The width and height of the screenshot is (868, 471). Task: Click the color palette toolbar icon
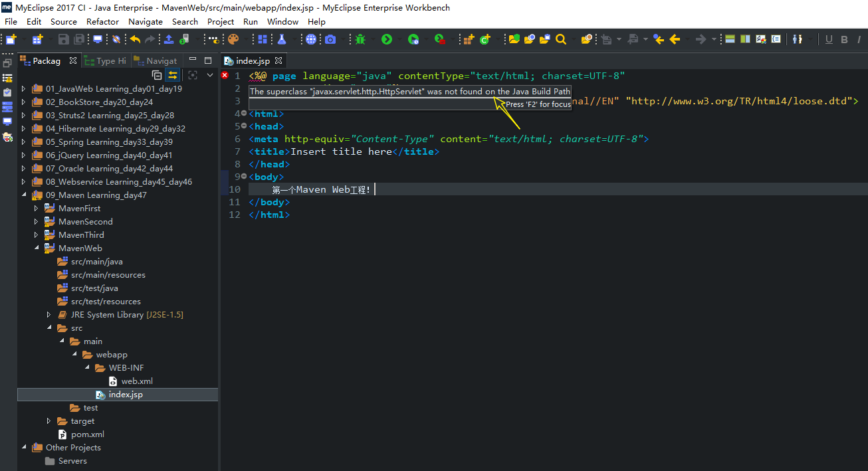click(x=233, y=39)
